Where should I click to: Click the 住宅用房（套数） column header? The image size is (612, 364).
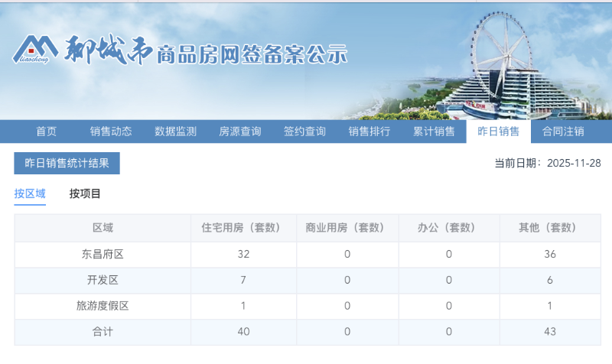243,228
